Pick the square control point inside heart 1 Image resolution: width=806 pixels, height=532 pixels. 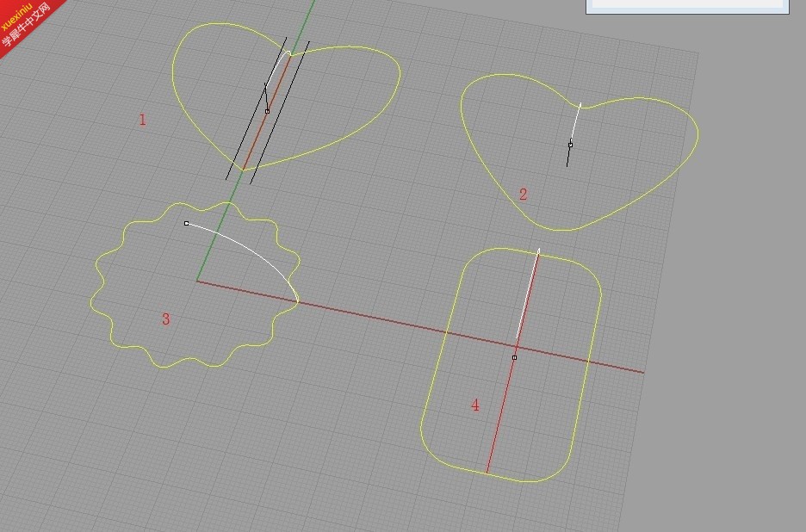(x=267, y=111)
